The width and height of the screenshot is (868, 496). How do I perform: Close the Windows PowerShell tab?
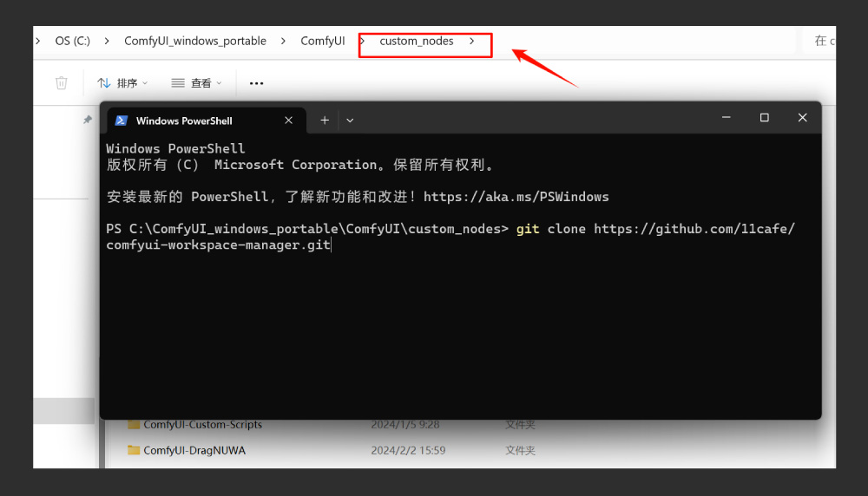point(288,121)
